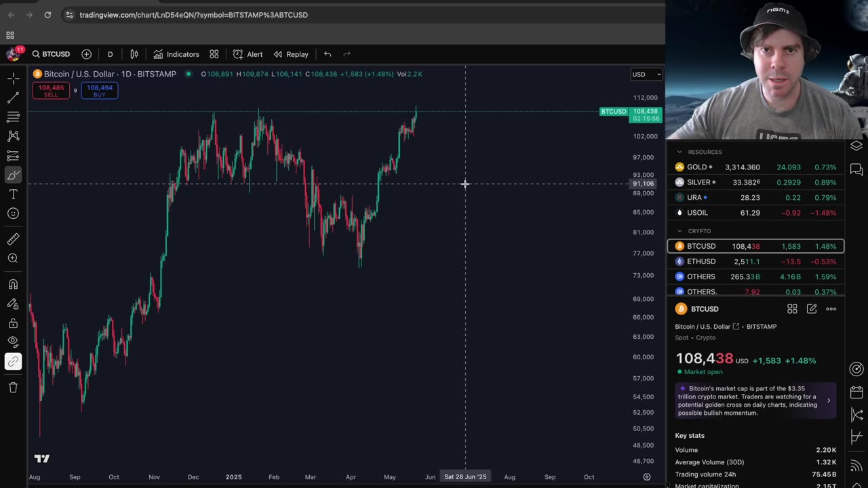The image size is (868, 488).
Task: Toggle drawing sync link tool
Action: tap(13, 362)
